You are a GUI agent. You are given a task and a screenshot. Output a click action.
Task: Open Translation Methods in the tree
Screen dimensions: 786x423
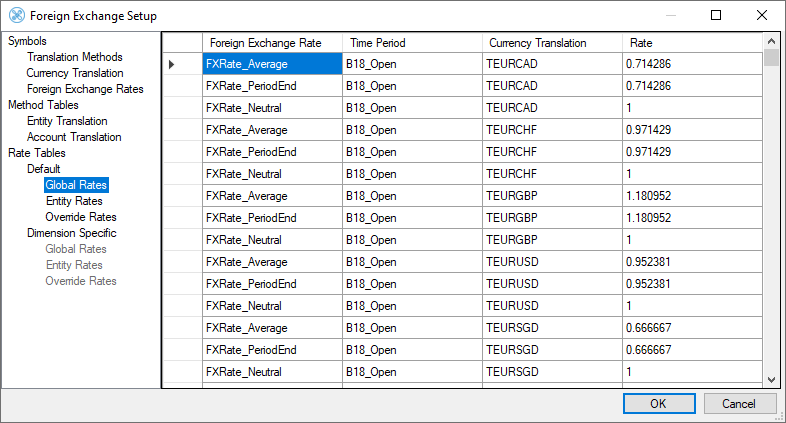(x=74, y=57)
